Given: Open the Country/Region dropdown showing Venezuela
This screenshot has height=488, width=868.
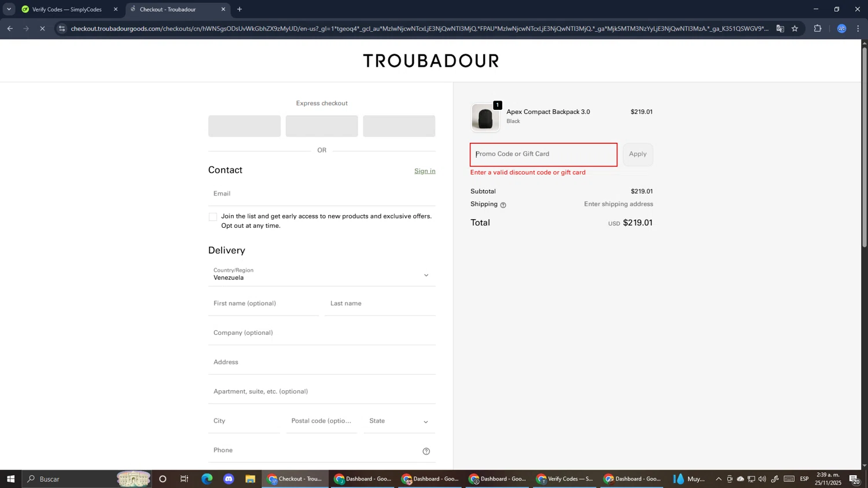Looking at the screenshot, I should pyautogui.click(x=322, y=275).
